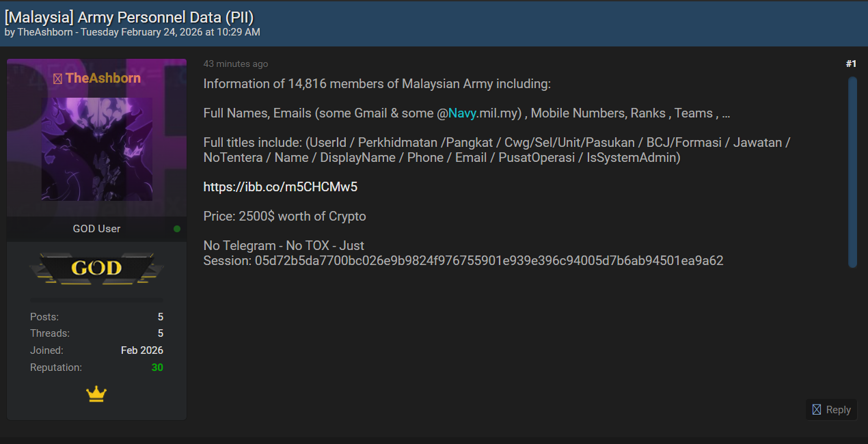Image resolution: width=868 pixels, height=444 pixels.
Task: Click the icon before TheAshborn username
Action: pos(57,79)
